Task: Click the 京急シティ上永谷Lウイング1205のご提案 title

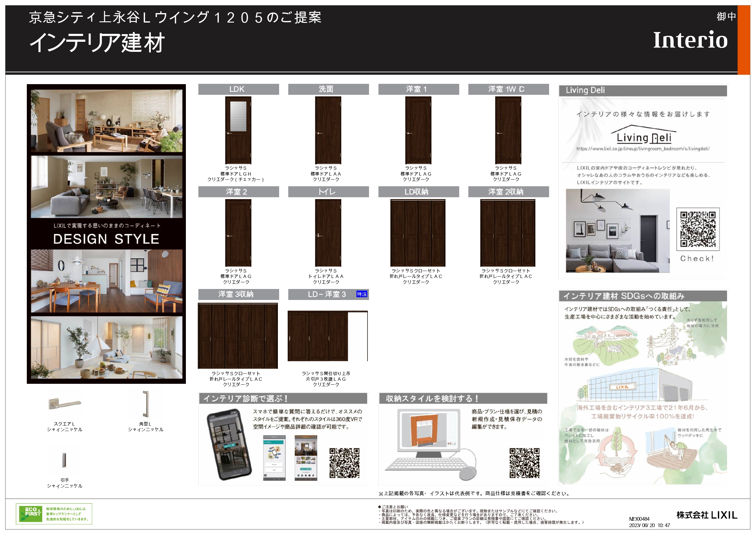Action: pyautogui.click(x=175, y=17)
